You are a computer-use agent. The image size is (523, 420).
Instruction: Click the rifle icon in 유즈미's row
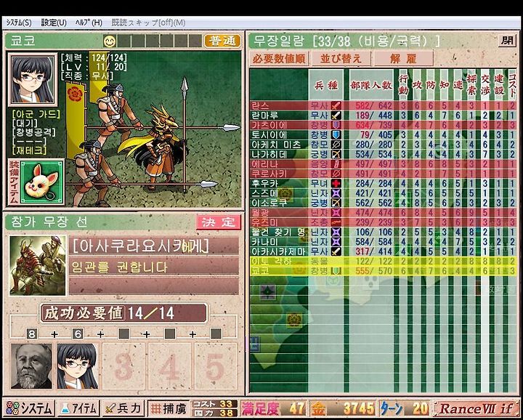336,222
